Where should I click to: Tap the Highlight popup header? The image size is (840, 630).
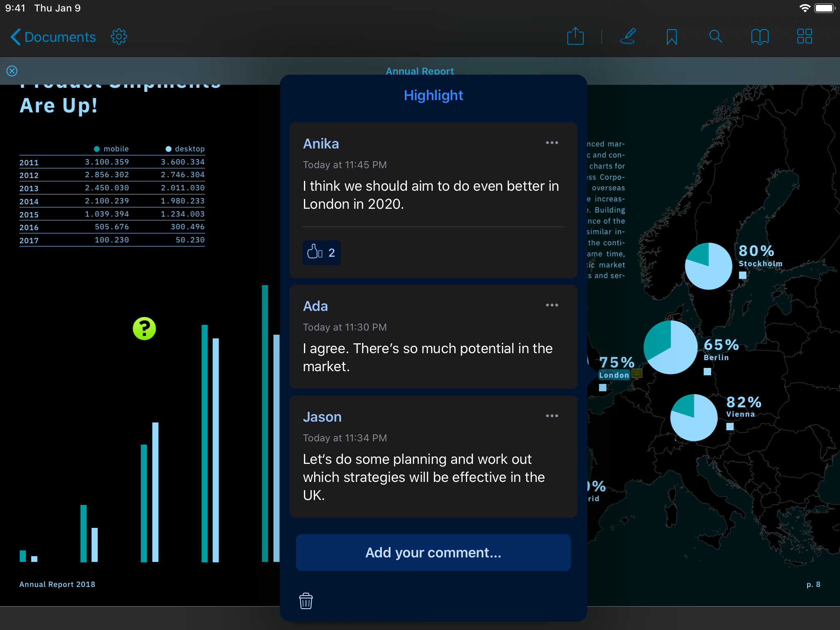click(x=433, y=95)
